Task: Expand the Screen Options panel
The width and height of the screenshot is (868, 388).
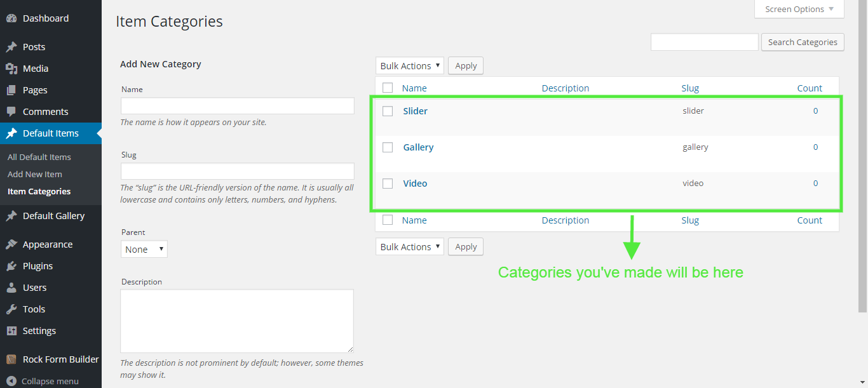Action: pyautogui.click(x=799, y=10)
